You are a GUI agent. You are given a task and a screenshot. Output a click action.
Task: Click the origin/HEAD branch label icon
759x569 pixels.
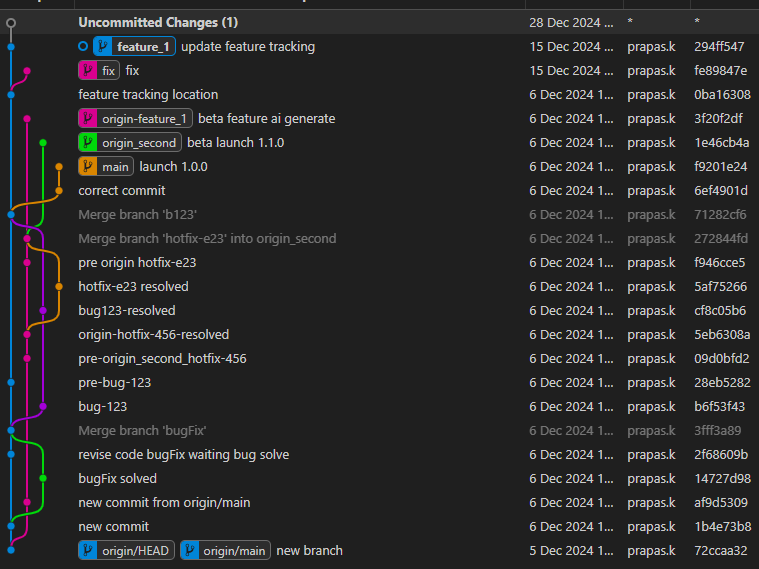[88, 551]
